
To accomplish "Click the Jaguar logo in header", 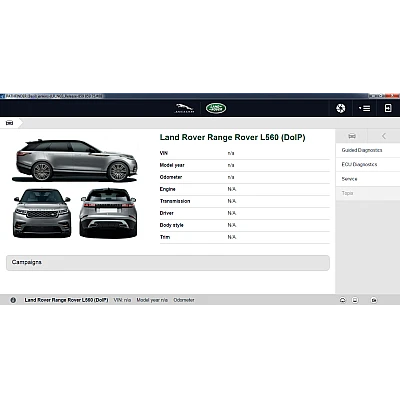I will coord(184,108).
